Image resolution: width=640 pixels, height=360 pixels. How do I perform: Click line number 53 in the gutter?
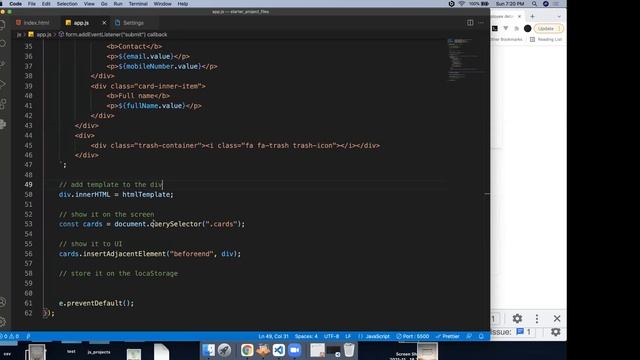pos(28,224)
